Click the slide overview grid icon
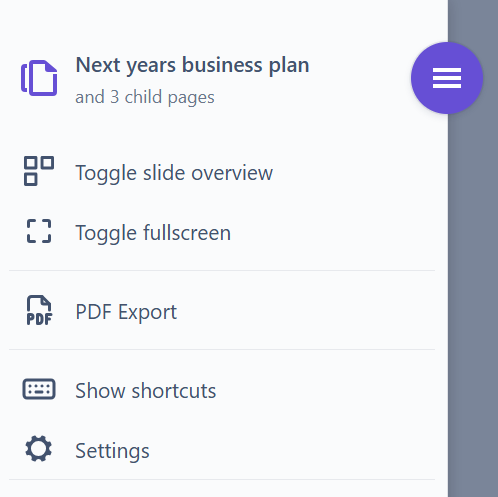Viewport: 498px width, 497px height. pyautogui.click(x=39, y=171)
